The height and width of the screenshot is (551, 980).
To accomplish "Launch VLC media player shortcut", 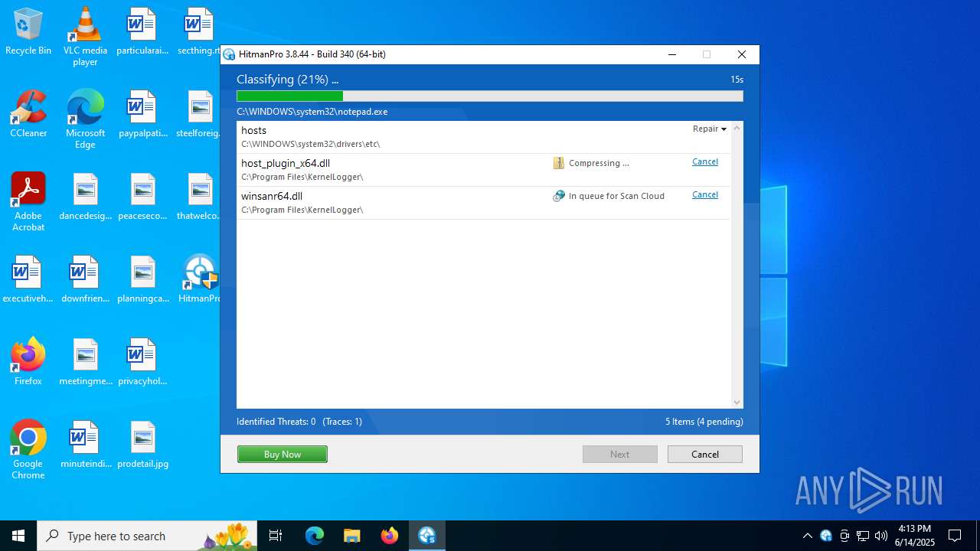I will click(x=85, y=37).
